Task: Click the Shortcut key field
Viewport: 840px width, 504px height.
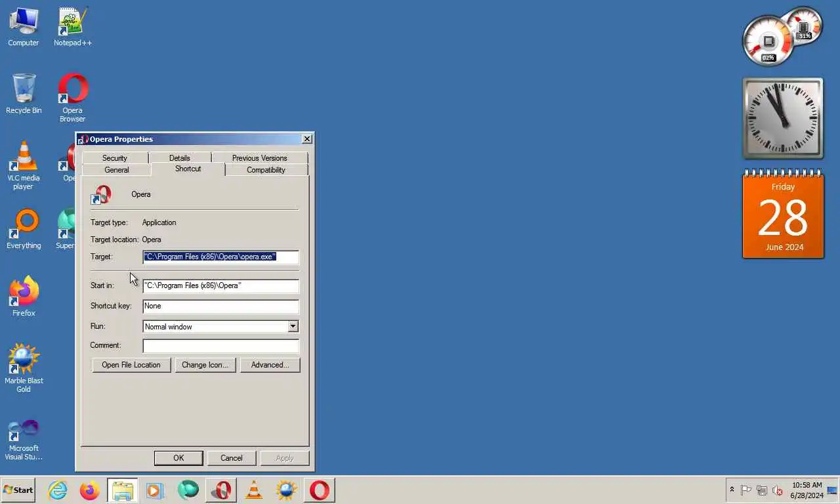Action: coord(220,306)
